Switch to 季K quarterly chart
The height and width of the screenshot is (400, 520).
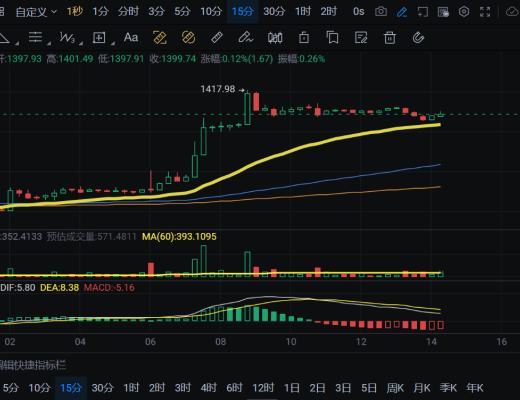(448, 388)
